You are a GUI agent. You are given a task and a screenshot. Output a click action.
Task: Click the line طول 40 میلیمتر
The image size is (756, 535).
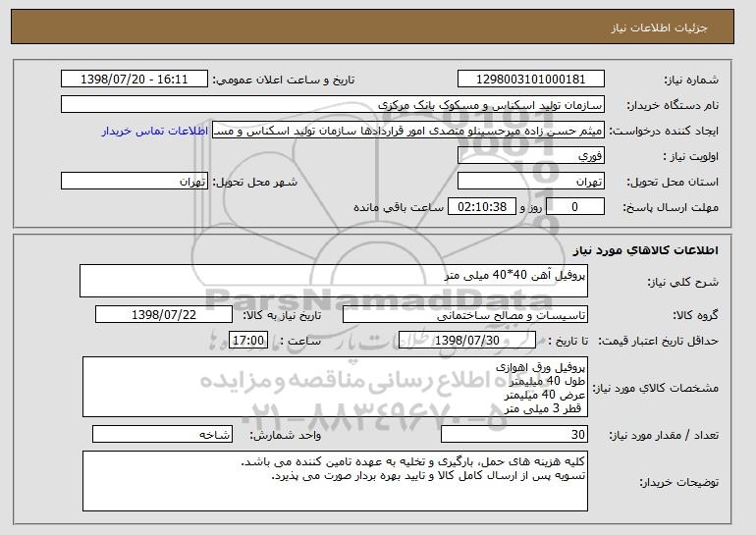coord(547,381)
